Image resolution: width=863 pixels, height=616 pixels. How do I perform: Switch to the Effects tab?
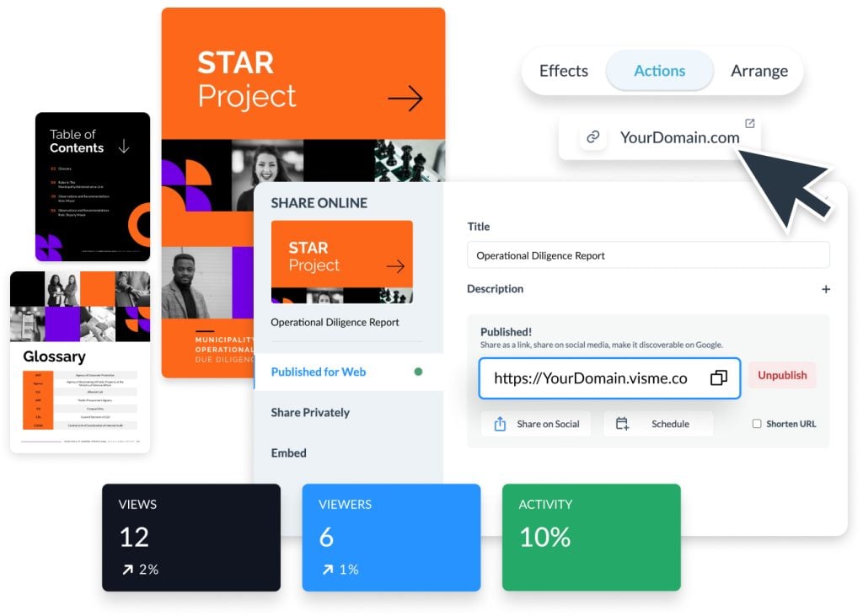click(563, 71)
